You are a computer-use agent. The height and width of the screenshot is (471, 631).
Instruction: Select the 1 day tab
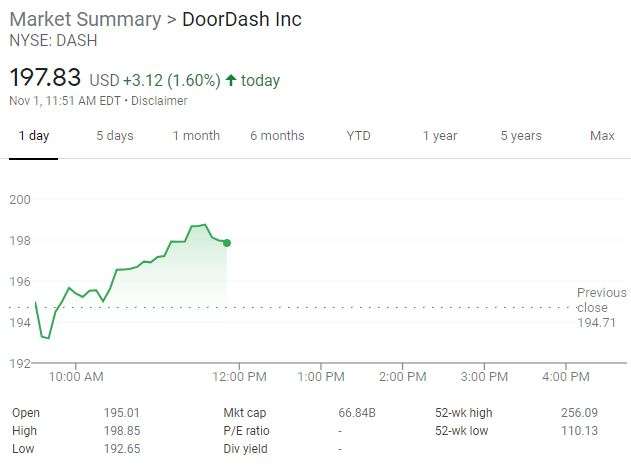tap(34, 136)
